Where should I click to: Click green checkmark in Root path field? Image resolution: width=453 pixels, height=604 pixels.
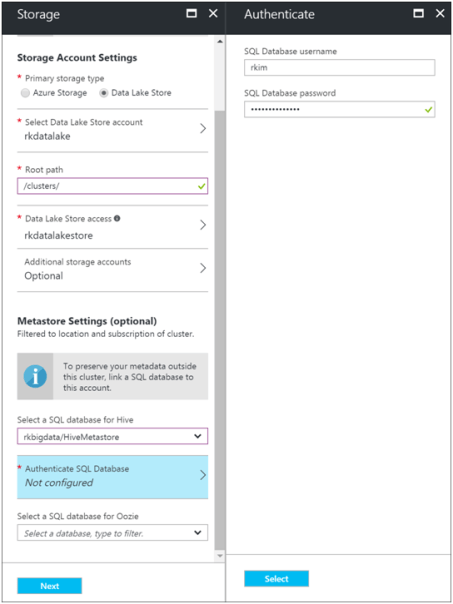(201, 186)
